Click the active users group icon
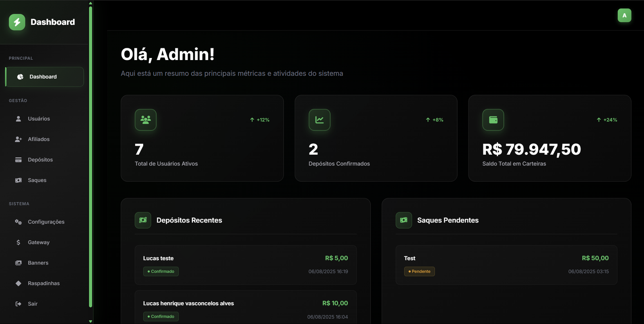 click(146, 120)
